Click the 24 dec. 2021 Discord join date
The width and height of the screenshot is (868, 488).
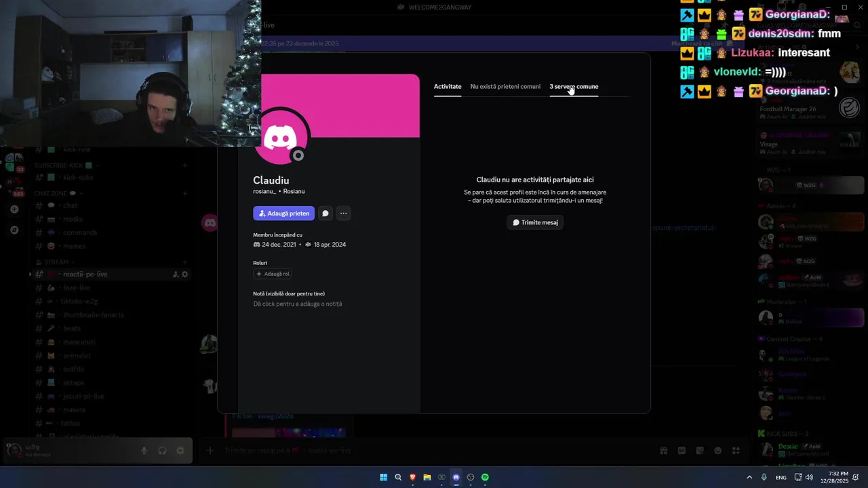point(279,245)
